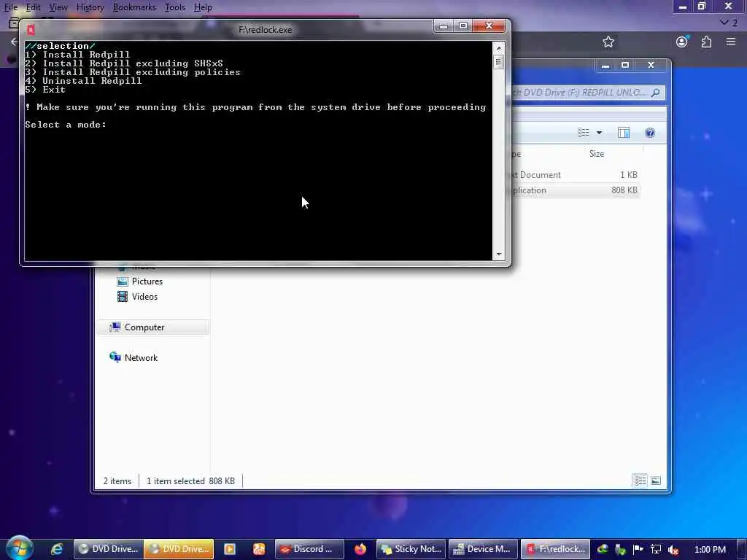The image size is (747, 560).
Task: Click the "Select a mode:" prompt line
Action: click(x=66, y=125)
